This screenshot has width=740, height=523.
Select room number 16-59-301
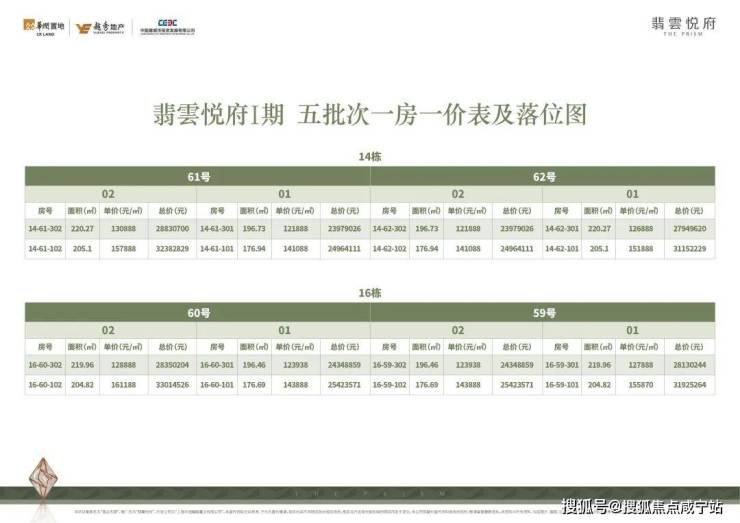pyautogui.click(x=562, y=365)
